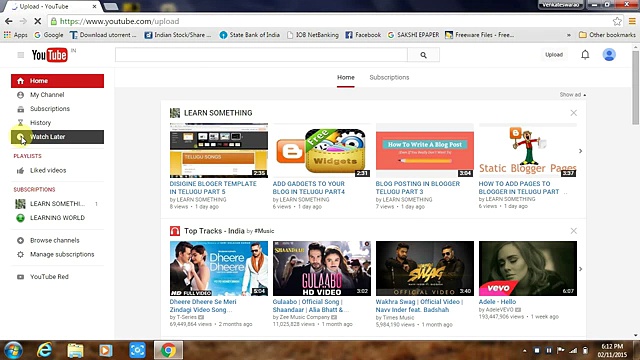Show next videos in Top Tracks shelf

[580, 269]
